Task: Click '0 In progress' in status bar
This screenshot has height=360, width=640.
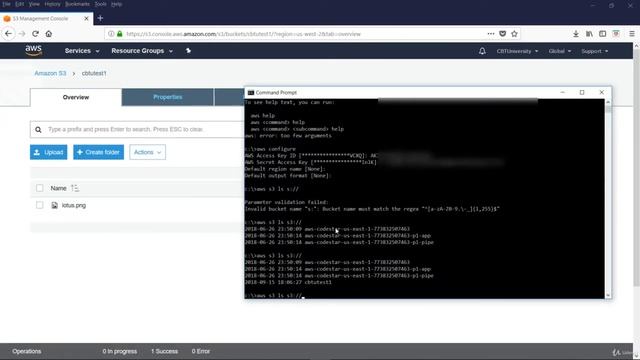Action: [120, 351]
